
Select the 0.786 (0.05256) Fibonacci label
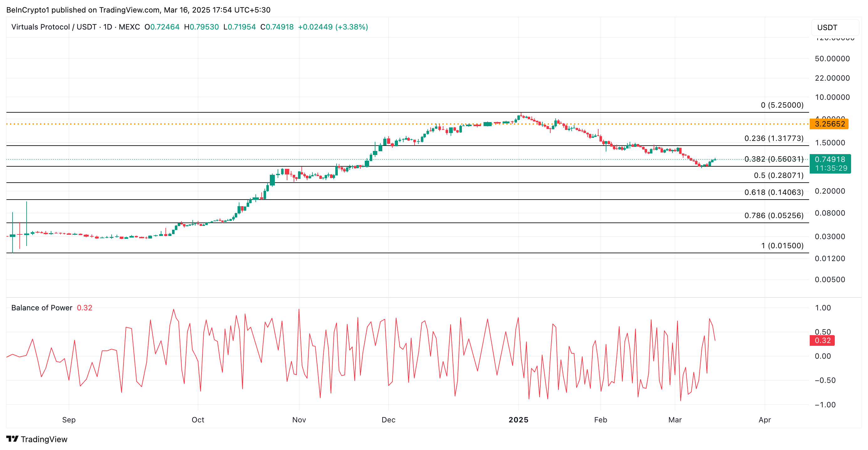point(774,216)
